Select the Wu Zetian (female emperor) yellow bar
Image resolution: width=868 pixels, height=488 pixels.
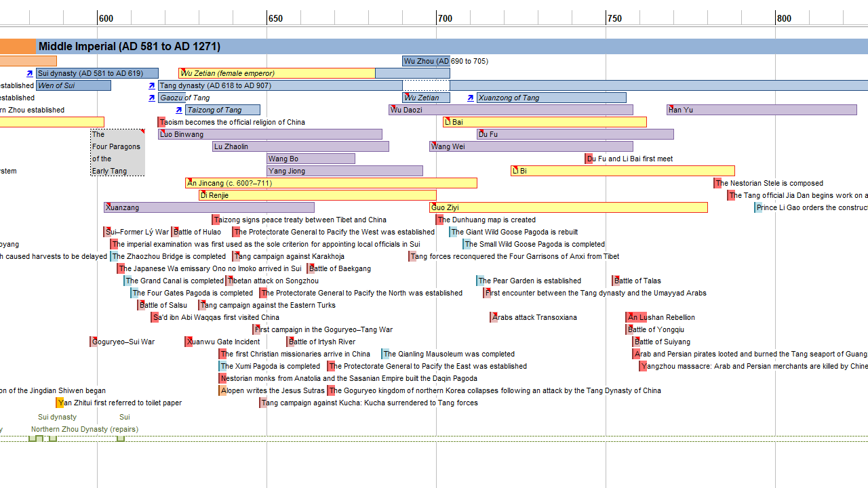click(x=277, y=73)
